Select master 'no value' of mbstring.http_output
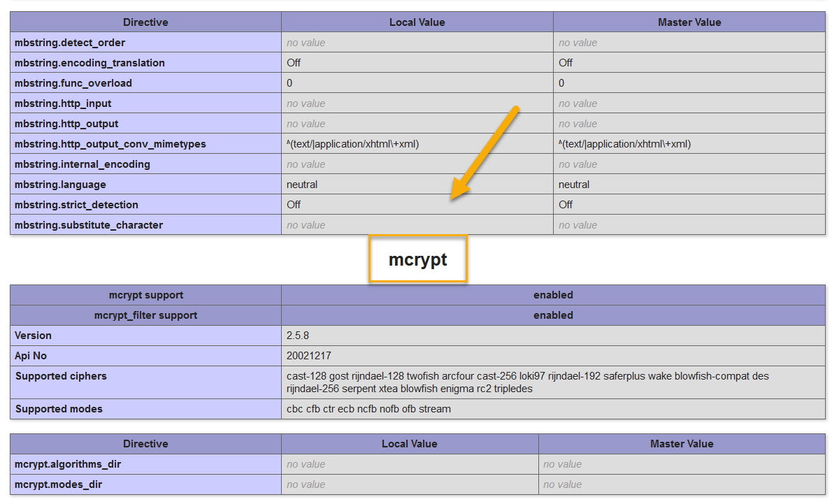Screen dimensions: 839x504 click(578, 124)
